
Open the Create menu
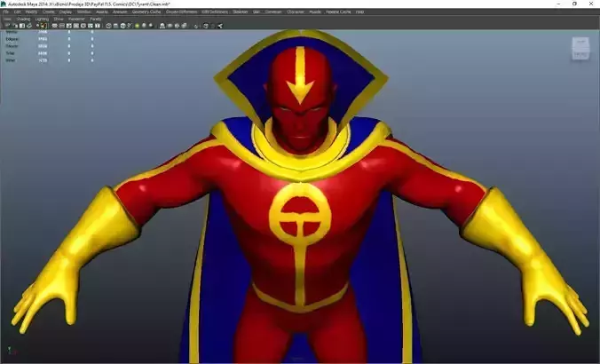(48, 12)
